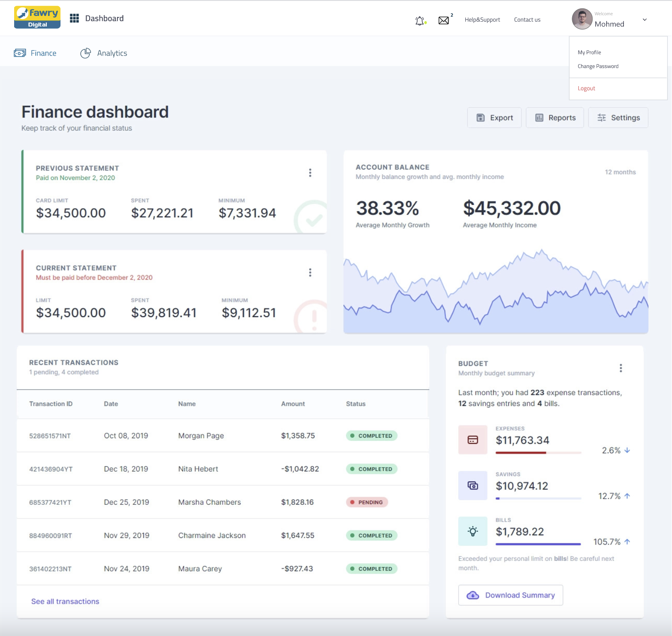The width and height of the screenshot is (672, 636).
Task: Click the Export save icon
Action: [x=480, y=117]
